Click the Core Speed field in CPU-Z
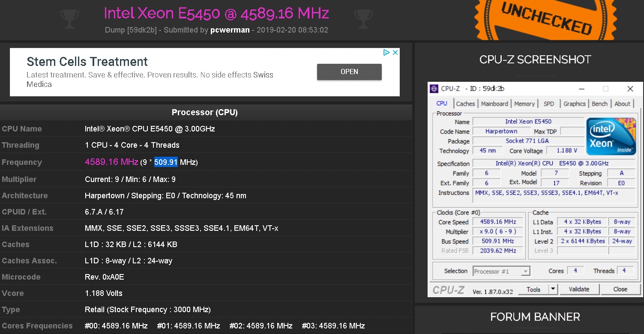Screen dimensions: 644x334 (498, 222)
